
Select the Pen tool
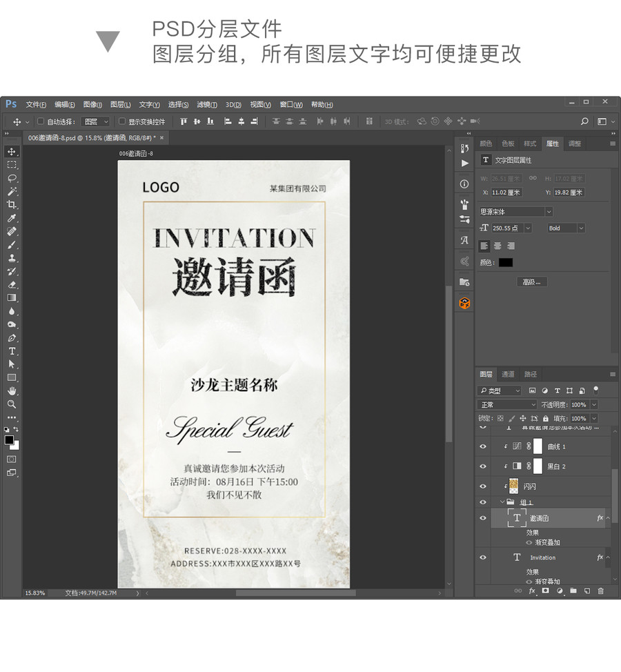[12, 337]
